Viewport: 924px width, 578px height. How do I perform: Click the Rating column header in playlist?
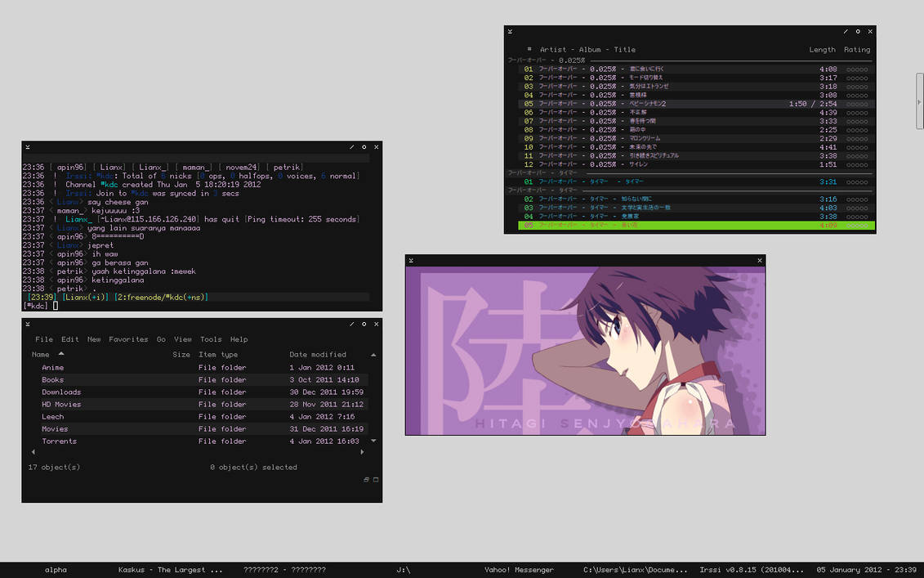tap(857, 50)
